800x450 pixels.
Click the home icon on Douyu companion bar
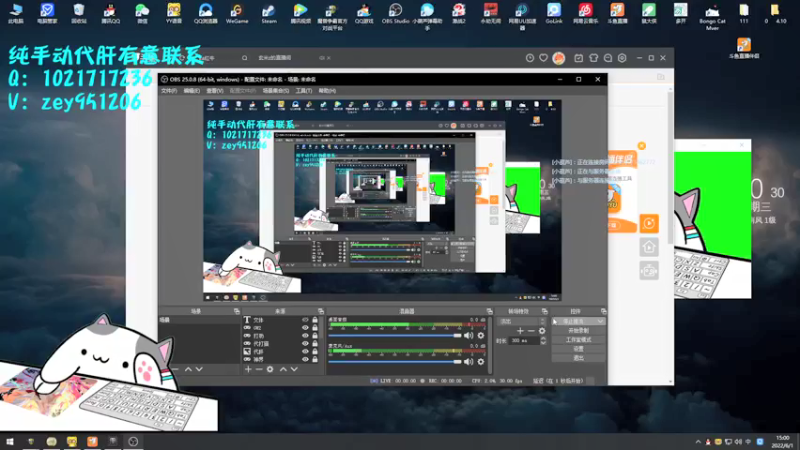(x=649, y=247)
